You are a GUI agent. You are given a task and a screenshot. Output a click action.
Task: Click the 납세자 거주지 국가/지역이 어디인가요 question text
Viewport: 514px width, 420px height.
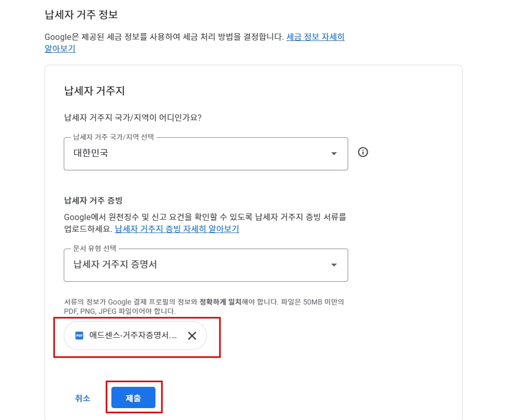coord(132,117)
